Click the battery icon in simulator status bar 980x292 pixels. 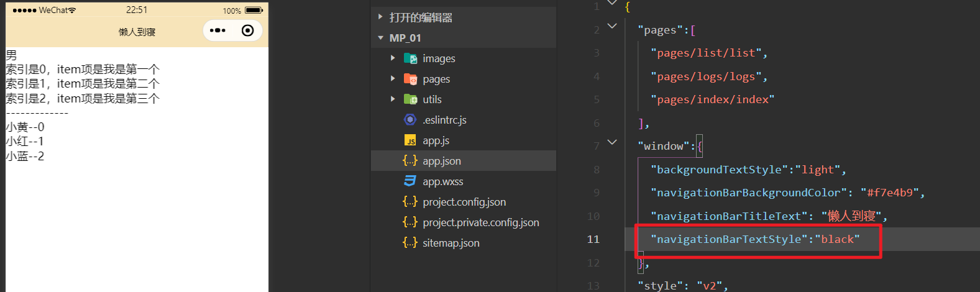click(x=254, y=11)
